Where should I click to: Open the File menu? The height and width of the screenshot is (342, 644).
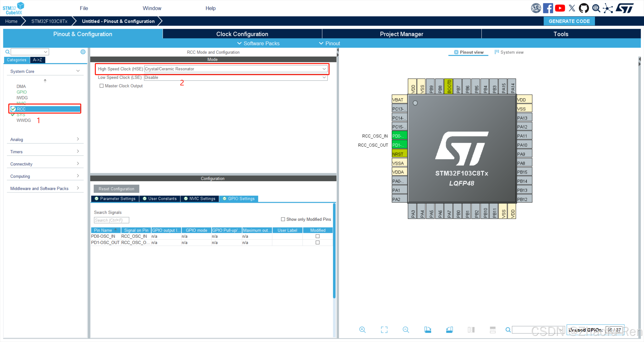pos(84,8)
